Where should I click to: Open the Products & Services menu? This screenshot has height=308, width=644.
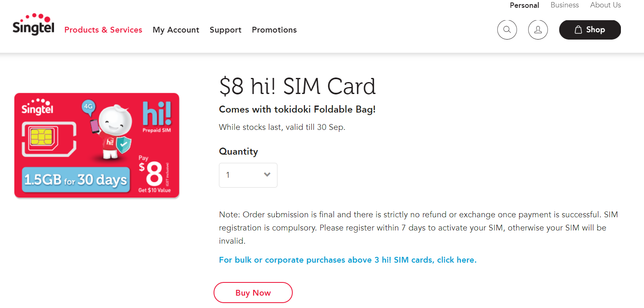coord(103,30)
